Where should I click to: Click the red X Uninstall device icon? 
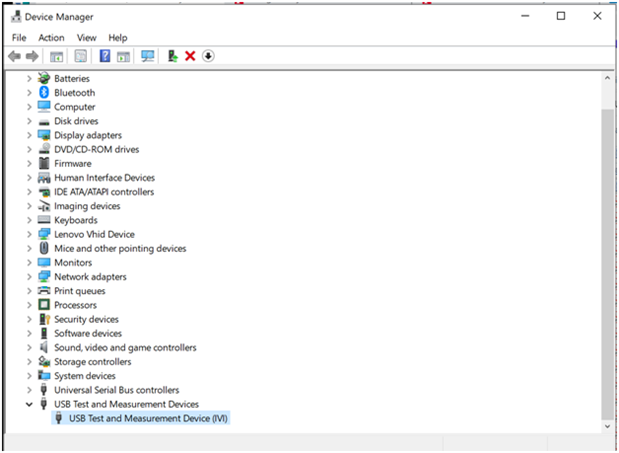click(190, 56)
